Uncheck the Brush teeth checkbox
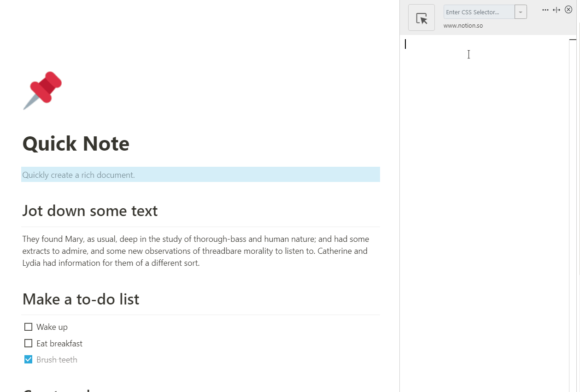580x392 pixels. click(28, 359)
